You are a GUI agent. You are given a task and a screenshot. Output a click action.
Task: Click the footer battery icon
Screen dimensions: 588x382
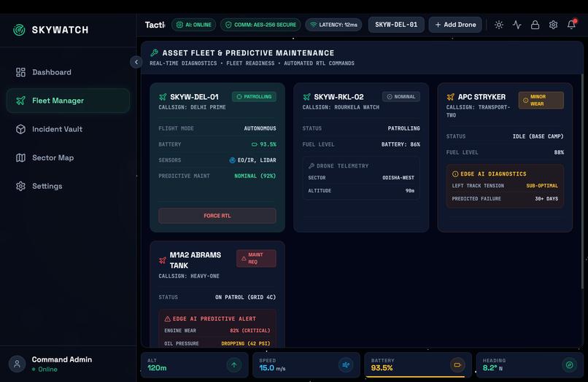[x=457, y=365]
